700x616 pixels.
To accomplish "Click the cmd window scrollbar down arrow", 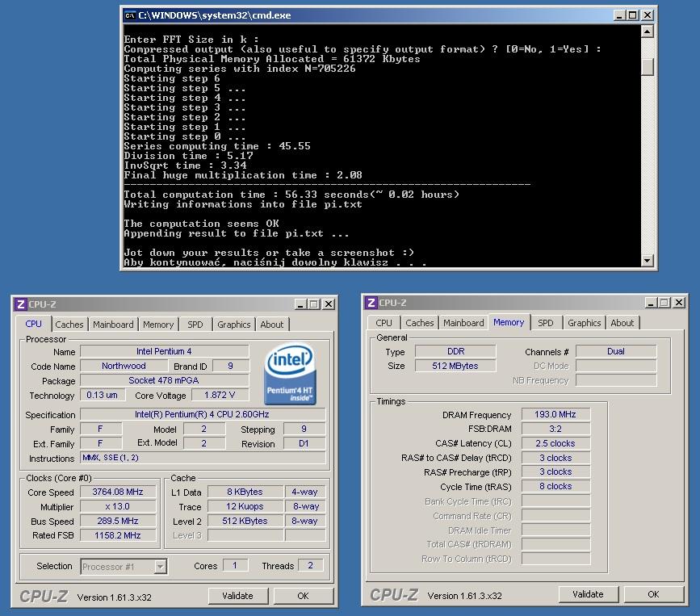I will click(647, 260).
